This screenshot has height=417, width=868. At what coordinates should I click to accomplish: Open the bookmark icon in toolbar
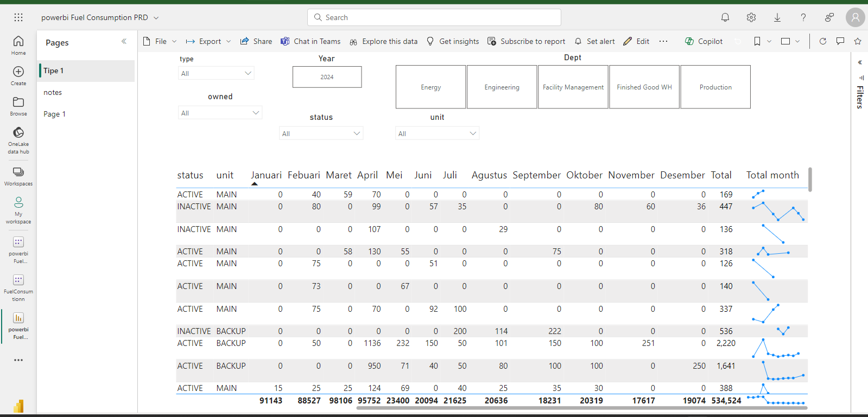click(757, 41)
